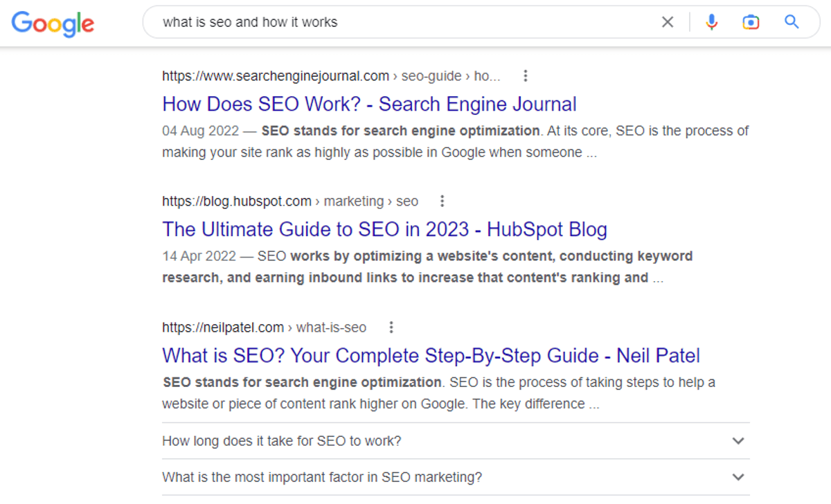Click the neilpatel.com URL breadcrumb
Image resolution: width=831 pixels, height=504 pixels.
pyautogui.click(x=223, y=327)
